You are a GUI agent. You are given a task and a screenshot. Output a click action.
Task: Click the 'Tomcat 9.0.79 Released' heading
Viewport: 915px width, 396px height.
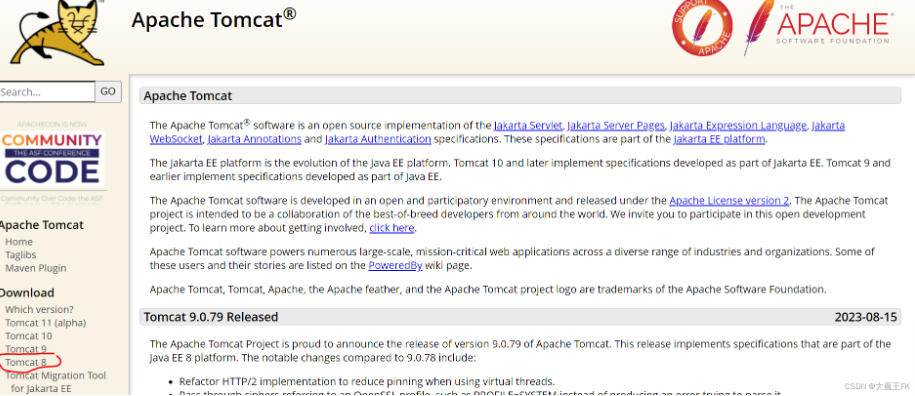(x=211, y=317)
